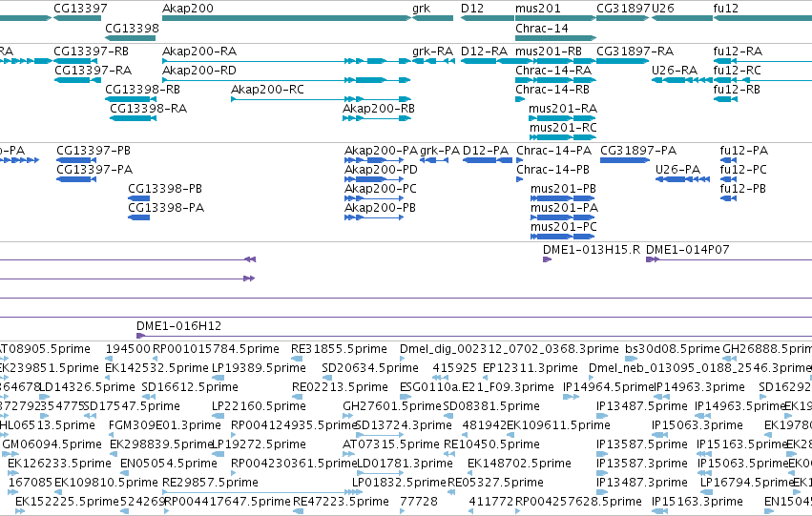Click protein Chrac-14-PA
This screenshot has width=812, height=516.
pyautogui.click(x=554, y=151)
